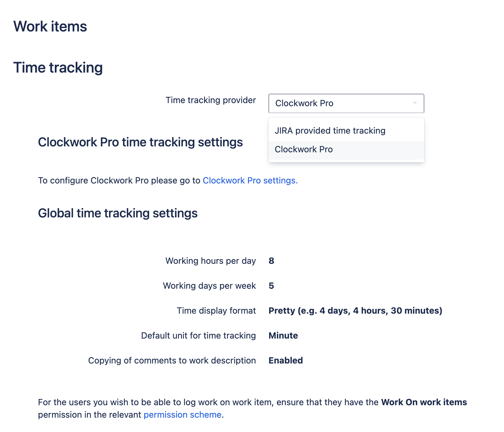This screenshot has height=432, width=504.
Task: Click Enabled next to copying of comments
Action: pyautogui.click(x=286, y=360)
